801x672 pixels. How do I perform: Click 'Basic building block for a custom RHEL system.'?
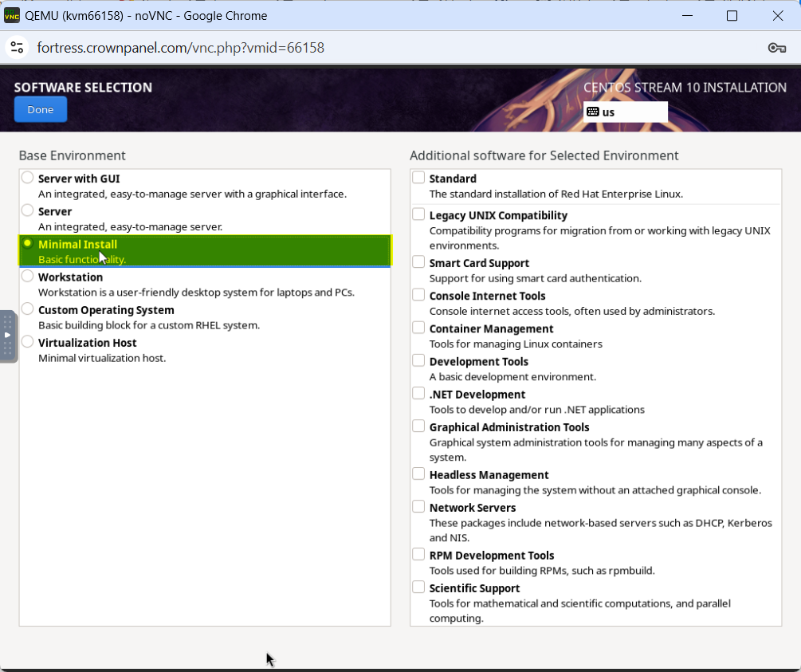click(149, 325)
